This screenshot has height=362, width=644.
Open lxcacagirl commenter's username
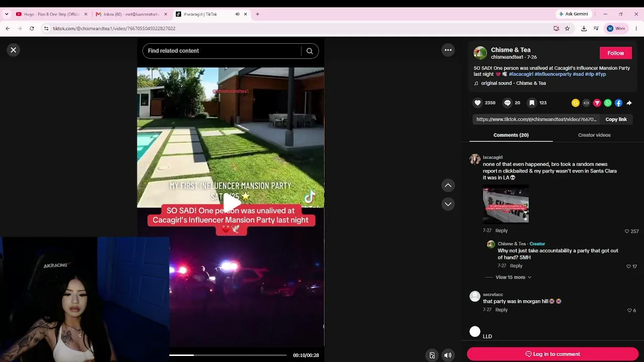493,157
